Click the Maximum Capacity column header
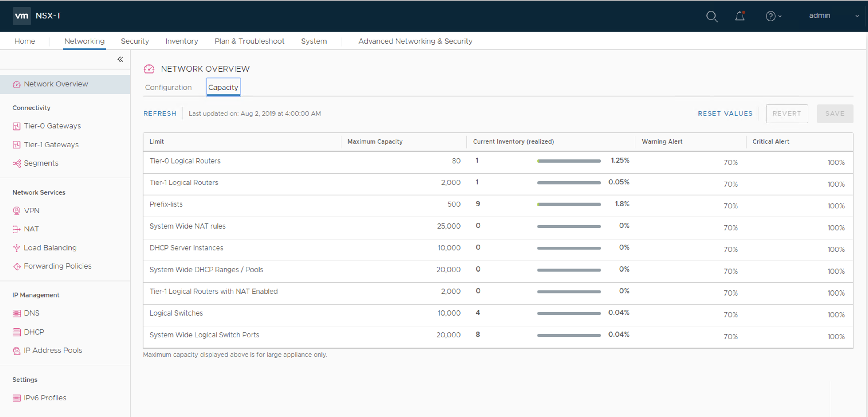Screen dimensions: 868x417 pos(375,142)
